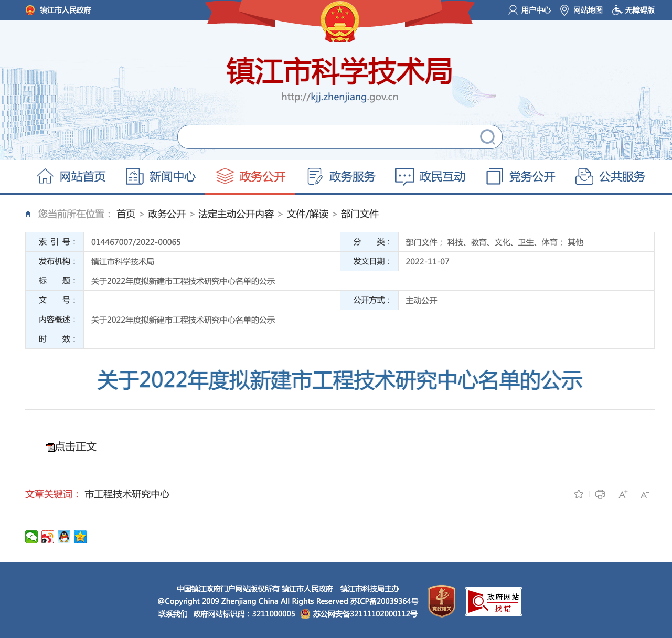Click the 镇江市科学技术局 site title
Screen dimensions: 672x638
(x=339, y=71)
